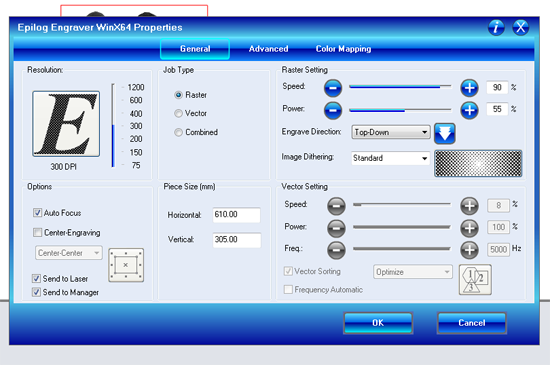Decrease Vector Speed with minus button
The image size is (550, 365).
336,206
